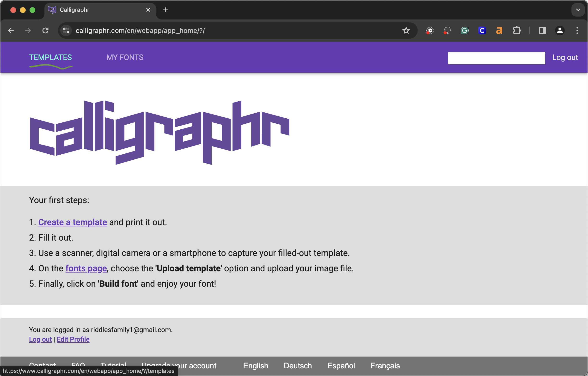Open the orange Amazon 'a' extension icon
588x376 pixels.
point(499,30)
